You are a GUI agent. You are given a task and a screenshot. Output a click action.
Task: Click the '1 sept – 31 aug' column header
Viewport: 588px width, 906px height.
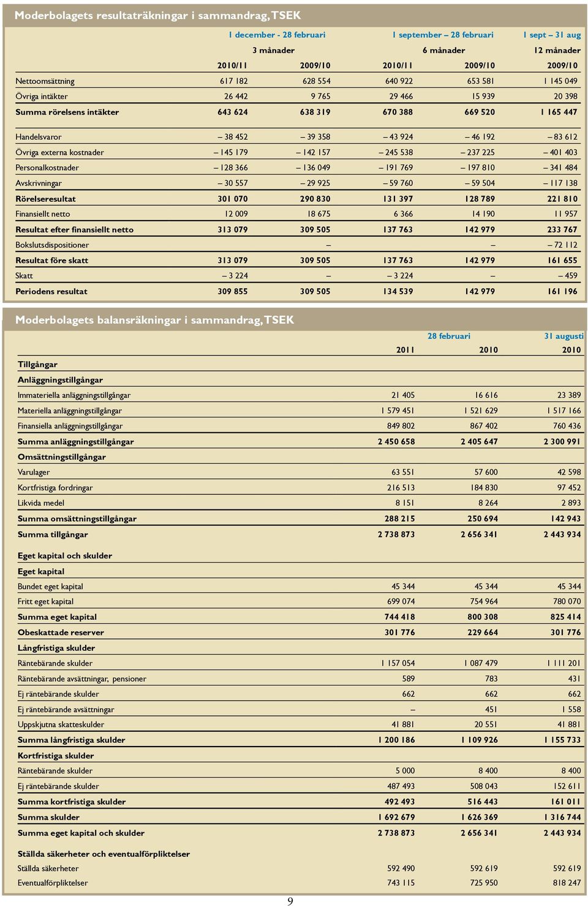click(552, 35)
